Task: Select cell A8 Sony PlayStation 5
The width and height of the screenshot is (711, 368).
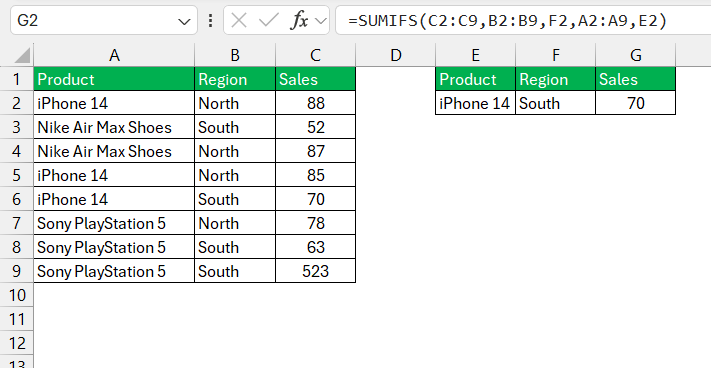Action: pos(114,247)
